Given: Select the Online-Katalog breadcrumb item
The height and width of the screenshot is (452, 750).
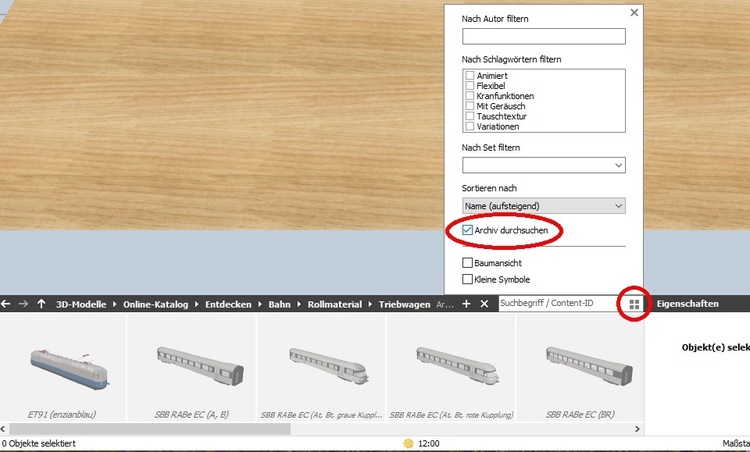Looking at the screenshot, I should click(155, 304).
